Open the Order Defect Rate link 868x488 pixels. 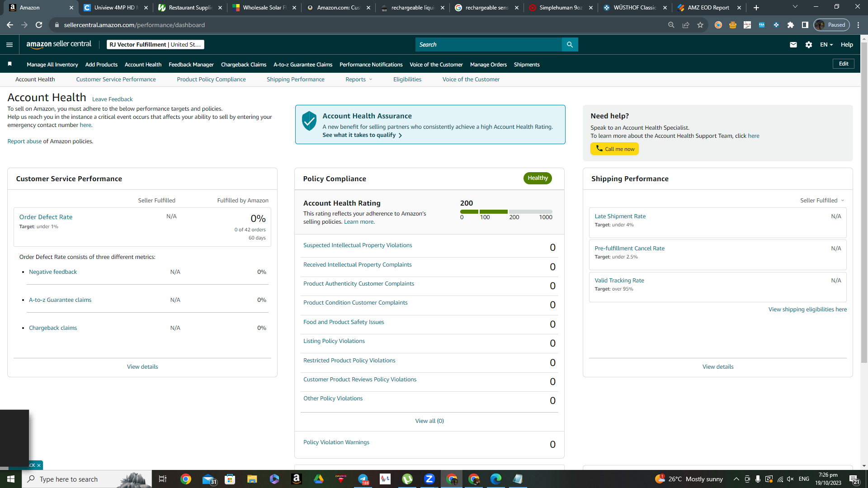pyautogui.click(x=46, y=217)
